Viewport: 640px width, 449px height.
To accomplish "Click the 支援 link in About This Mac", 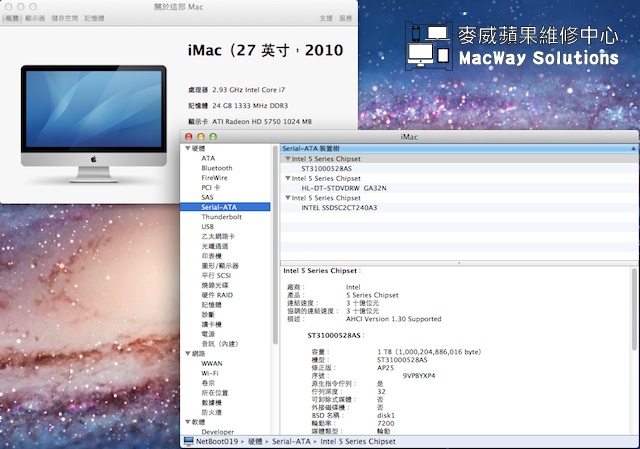I will [326, 18].
